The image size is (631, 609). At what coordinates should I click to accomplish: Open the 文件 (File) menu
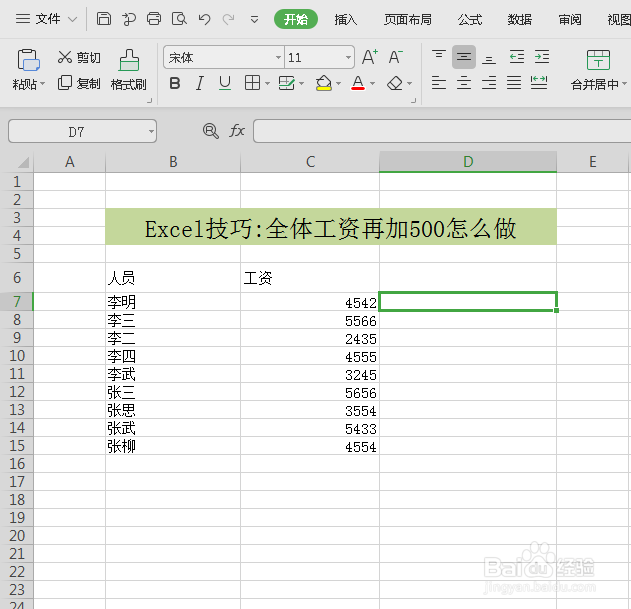tap(47, 19)
